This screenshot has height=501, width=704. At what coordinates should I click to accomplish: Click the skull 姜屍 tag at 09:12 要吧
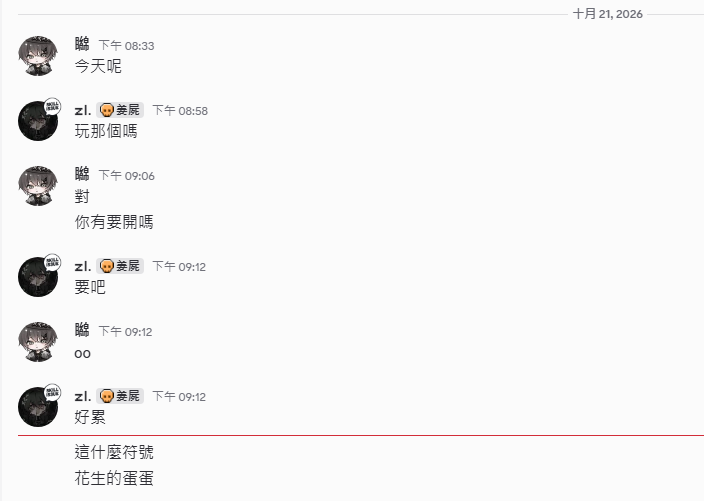coord(120,266)
